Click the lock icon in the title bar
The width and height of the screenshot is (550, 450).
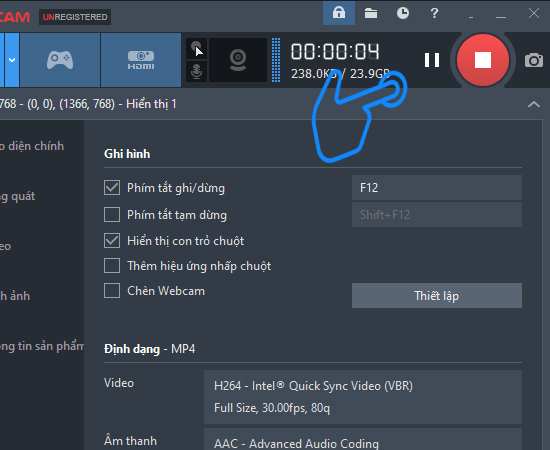(x=339, y=13)
